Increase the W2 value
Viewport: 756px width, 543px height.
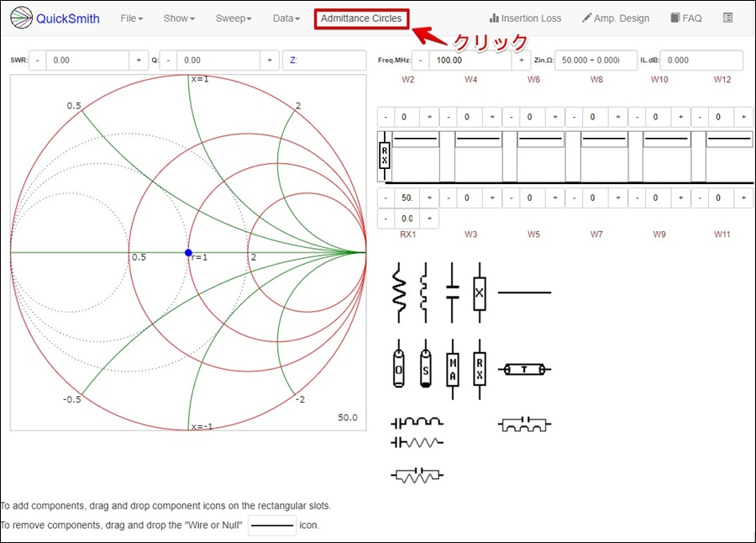[429, 117]
